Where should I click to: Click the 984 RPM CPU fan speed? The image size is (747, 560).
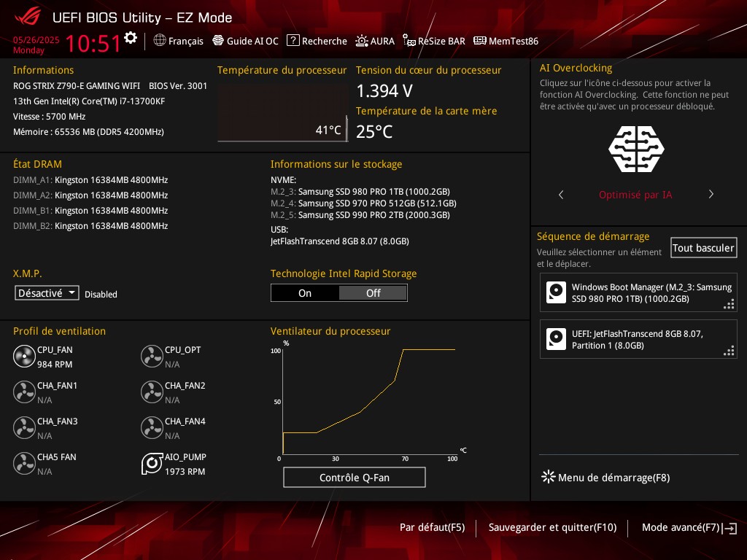[55, 365]
